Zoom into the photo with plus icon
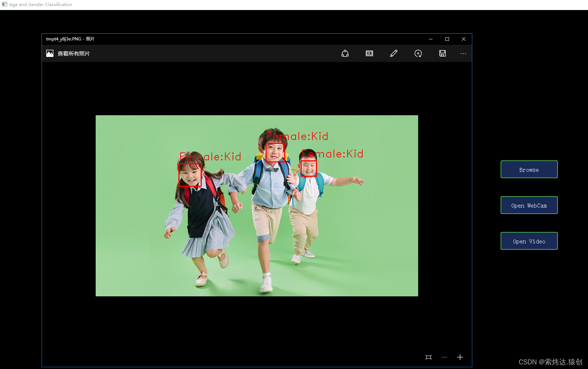This screenshot has height=369, width=588. pos(460,357)
